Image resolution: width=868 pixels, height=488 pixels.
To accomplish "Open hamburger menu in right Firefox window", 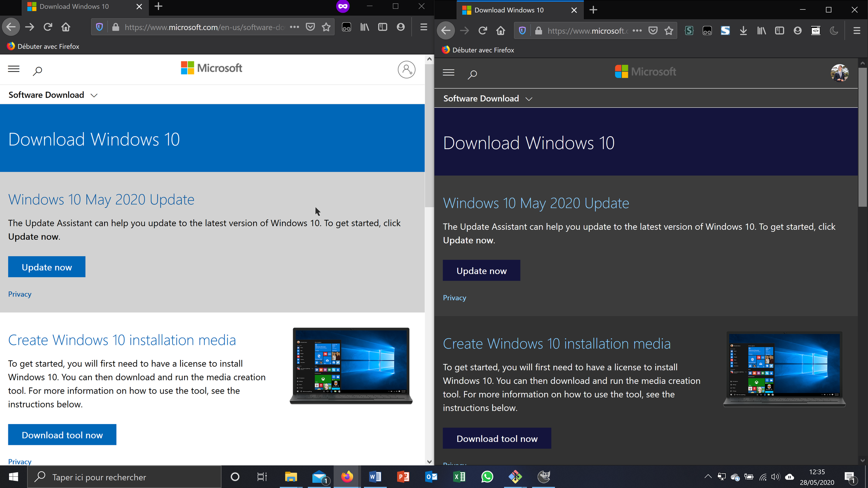I will click(857, 31).
